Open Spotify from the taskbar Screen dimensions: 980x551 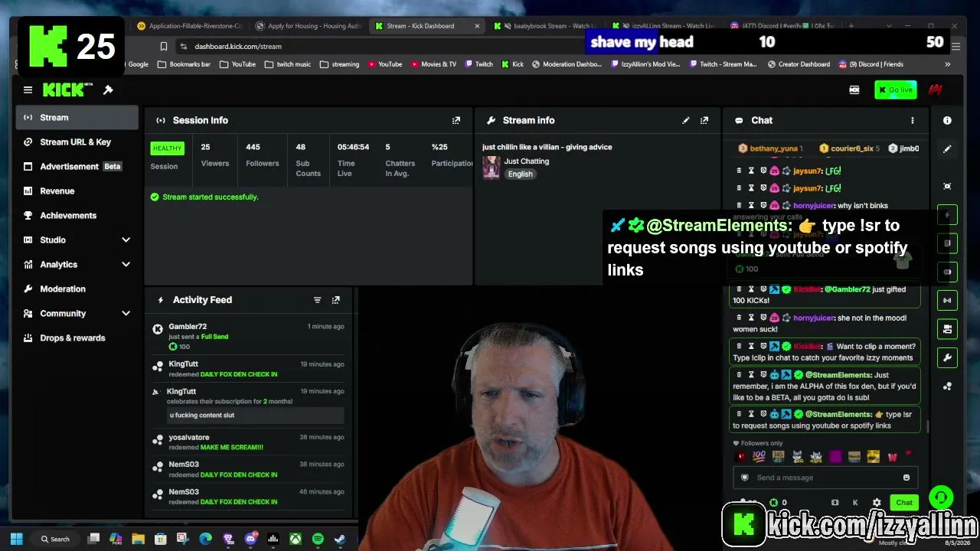coord(317,539)
